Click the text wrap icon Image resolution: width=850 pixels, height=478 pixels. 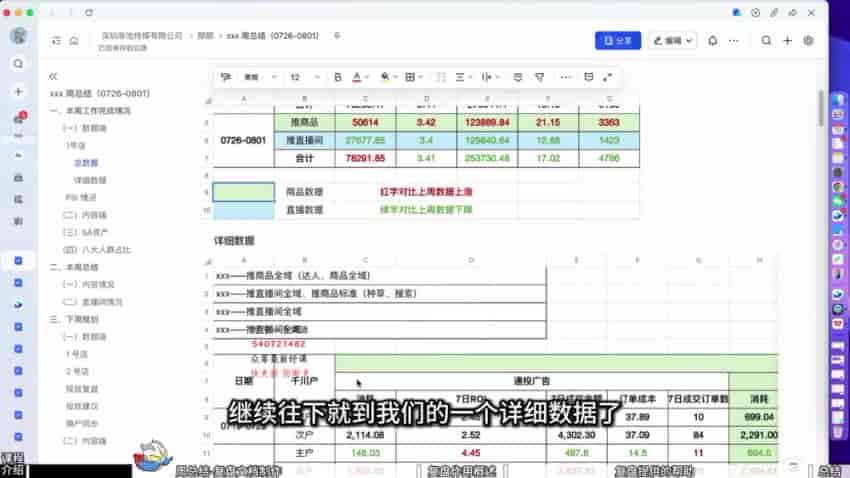(x=518, y=77)
